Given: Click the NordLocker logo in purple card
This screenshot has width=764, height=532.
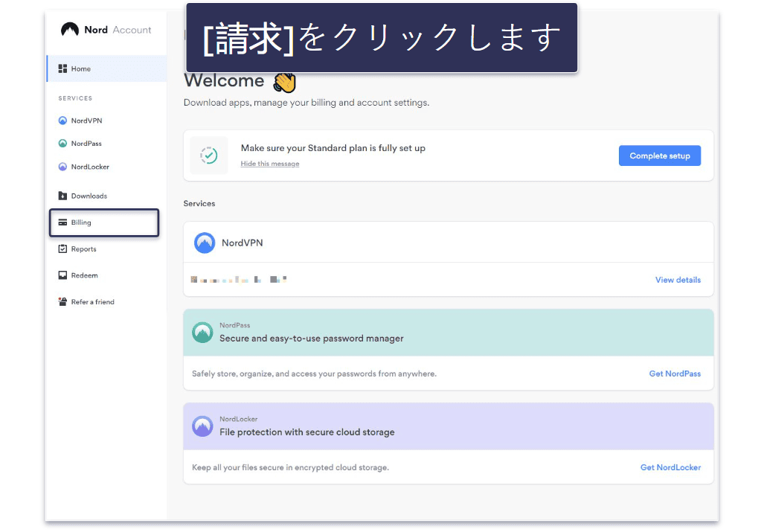Looking at the screenshot, I should coord(202,426).
